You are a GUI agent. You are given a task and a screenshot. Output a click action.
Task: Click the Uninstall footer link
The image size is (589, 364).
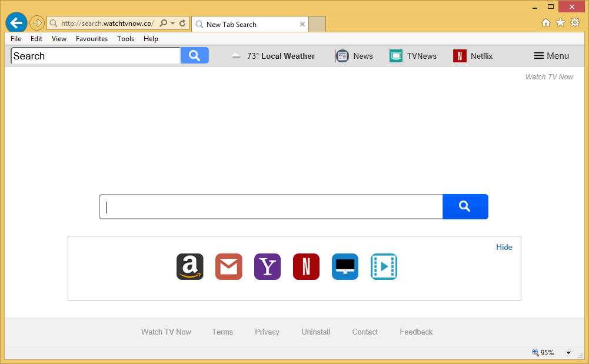pyautogui.click(x=316, y=332)
